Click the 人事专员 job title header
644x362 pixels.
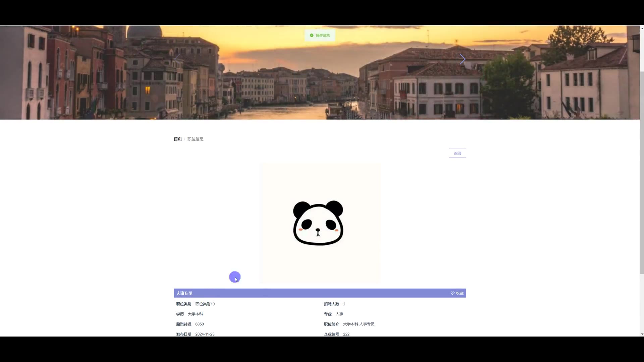pyautogui.click(x=184, y=293)
